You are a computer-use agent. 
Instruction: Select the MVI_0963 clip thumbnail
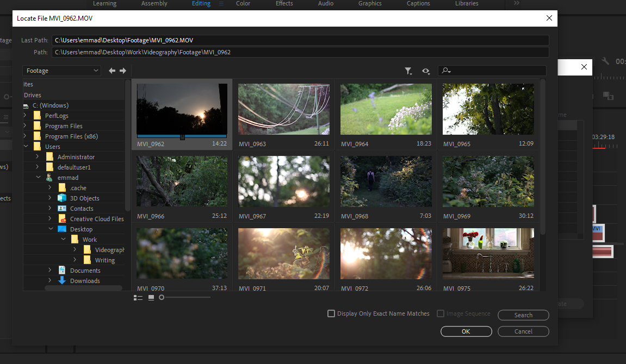click(x=284, y=109)
